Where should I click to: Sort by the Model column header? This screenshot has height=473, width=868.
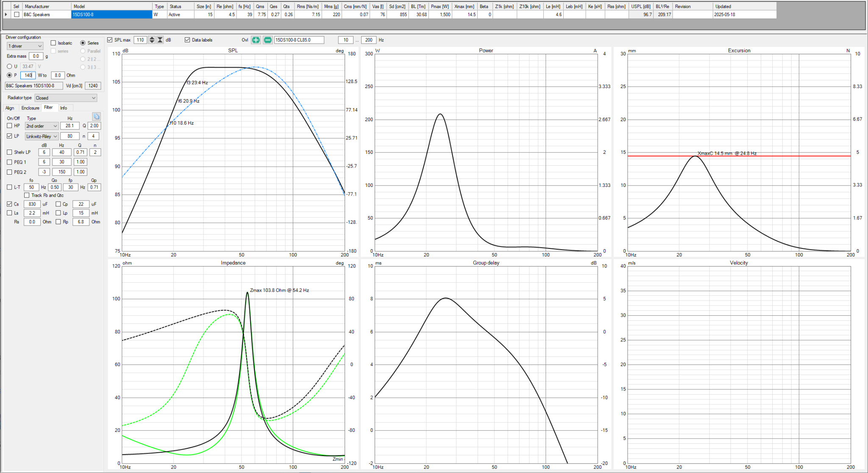coord(111,6)
